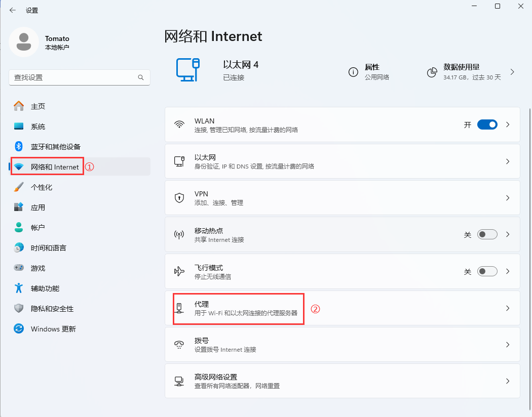Open 个性化 in the sidebar

42,187
